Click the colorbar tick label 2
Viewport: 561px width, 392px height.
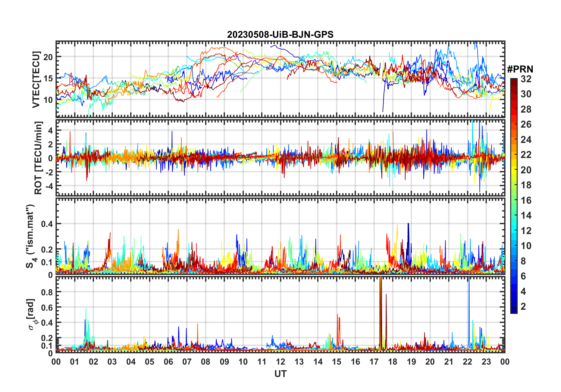(523, 307)
